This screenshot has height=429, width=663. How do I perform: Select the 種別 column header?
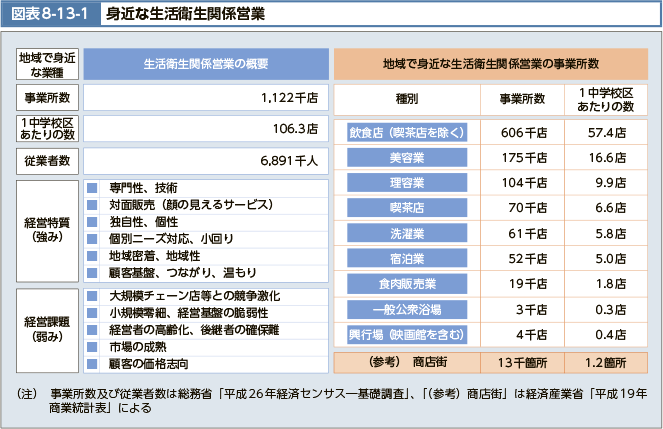click(406, 98)
